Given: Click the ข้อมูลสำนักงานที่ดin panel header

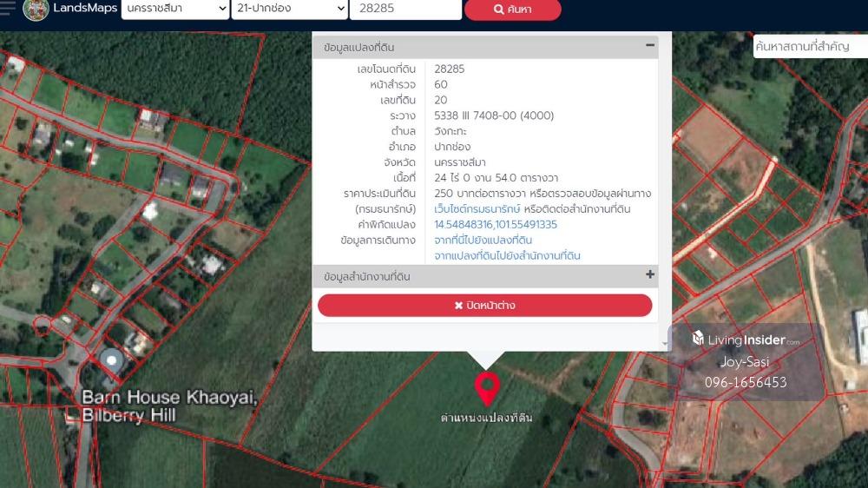Looking at the screenshot, I should 367,277.
